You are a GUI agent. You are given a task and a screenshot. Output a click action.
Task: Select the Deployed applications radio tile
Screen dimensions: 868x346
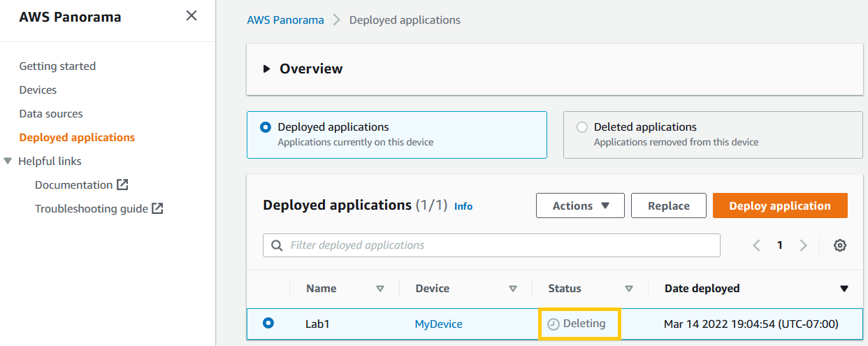click(397, 135)
